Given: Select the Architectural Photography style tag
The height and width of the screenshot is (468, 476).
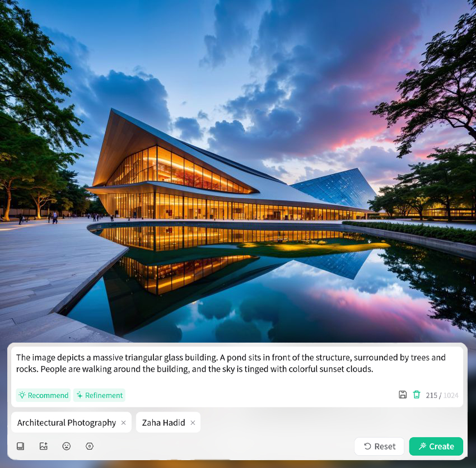Looking at the screenshot, I should [67, 423].
